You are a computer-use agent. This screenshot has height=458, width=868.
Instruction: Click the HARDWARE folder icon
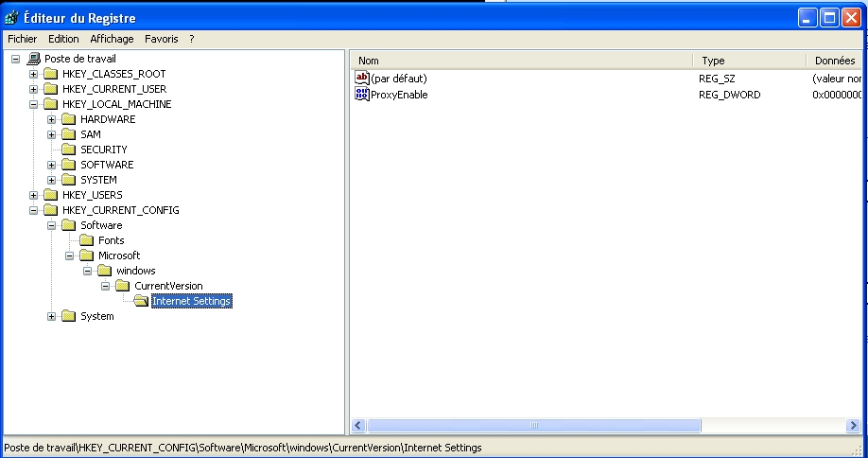pos(69,119)
